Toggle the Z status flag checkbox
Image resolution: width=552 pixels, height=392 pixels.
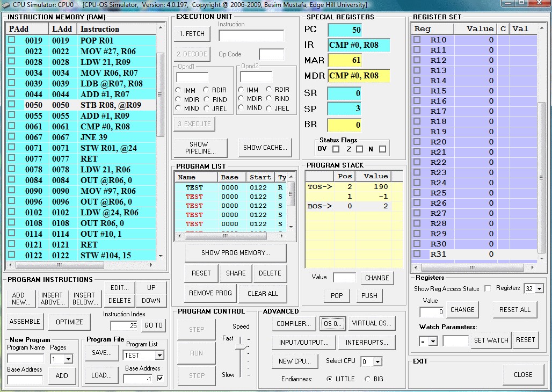359,149
